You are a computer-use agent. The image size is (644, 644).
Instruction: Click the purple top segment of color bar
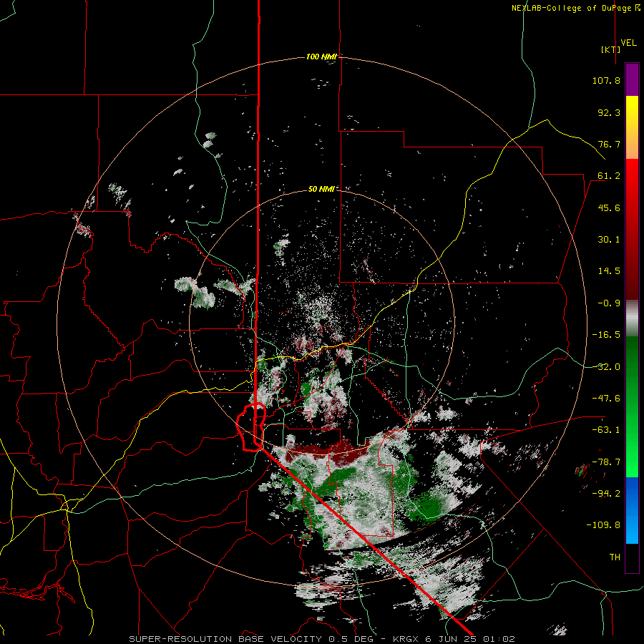(632, 79)
